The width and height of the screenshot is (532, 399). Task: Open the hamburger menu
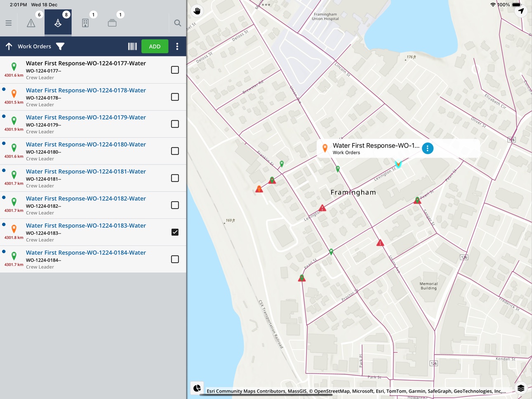point(9,23)
